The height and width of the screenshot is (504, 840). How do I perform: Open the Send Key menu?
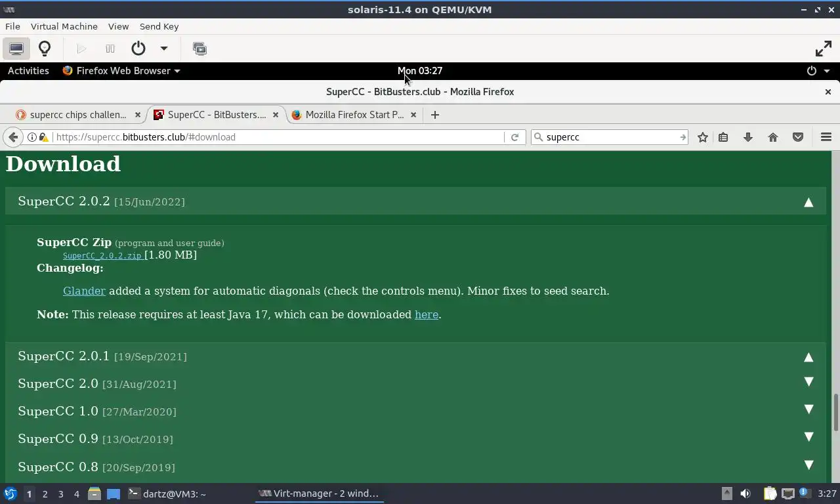tap(159, 26)
